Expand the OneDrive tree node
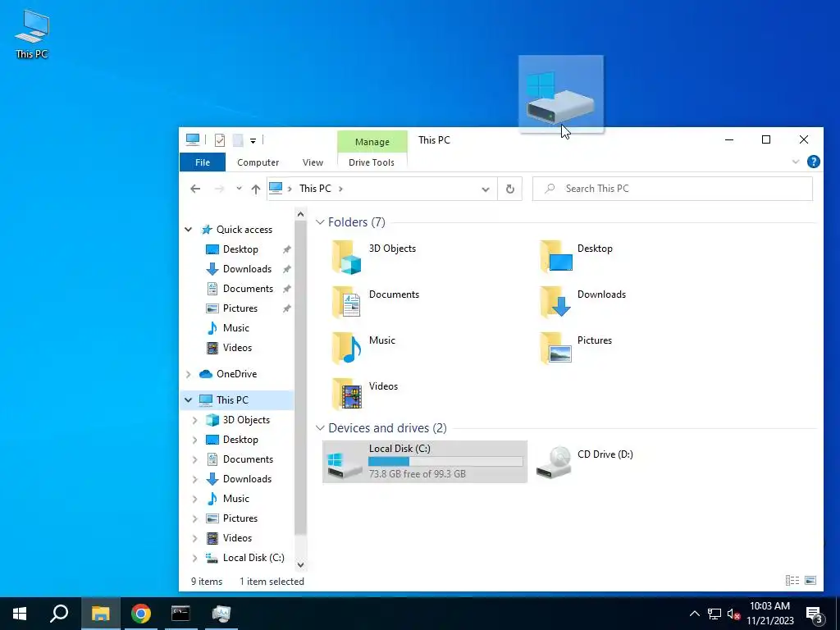This screenshot has width=840, height=630. click(x=188, y=374)
